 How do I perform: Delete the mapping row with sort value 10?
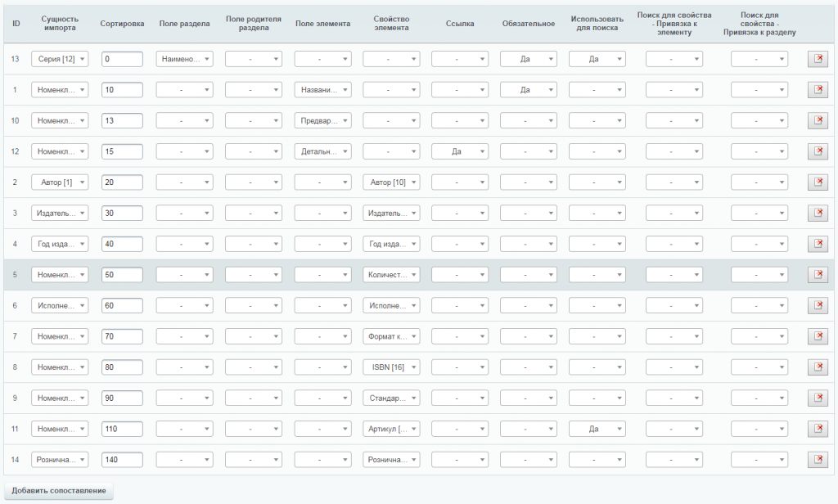[818, 90]
